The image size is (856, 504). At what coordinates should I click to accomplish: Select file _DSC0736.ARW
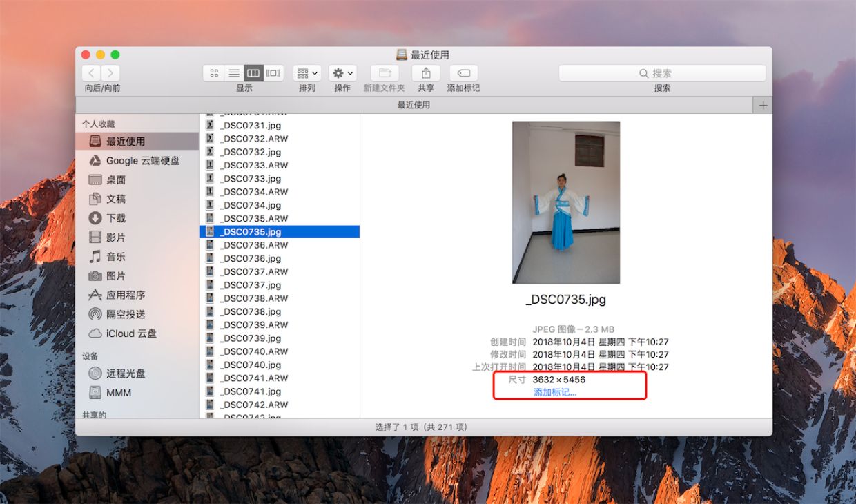point(280,245)
